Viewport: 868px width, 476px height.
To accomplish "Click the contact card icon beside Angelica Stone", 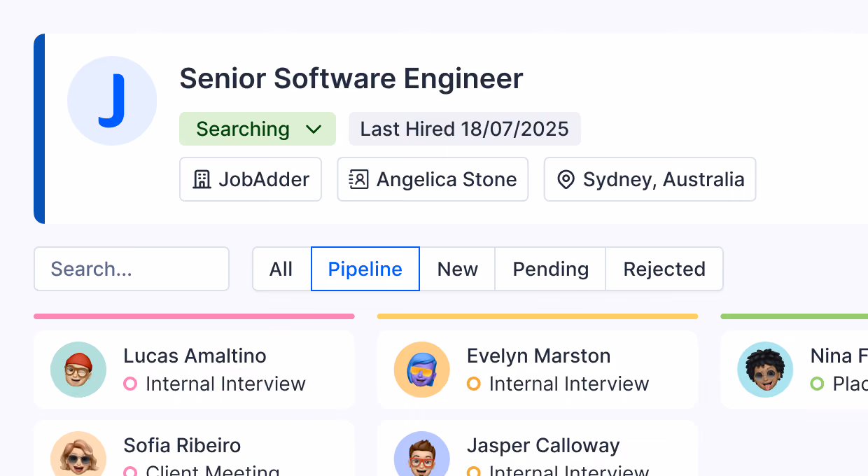I will pyautogui.click(x=358, y=179).
